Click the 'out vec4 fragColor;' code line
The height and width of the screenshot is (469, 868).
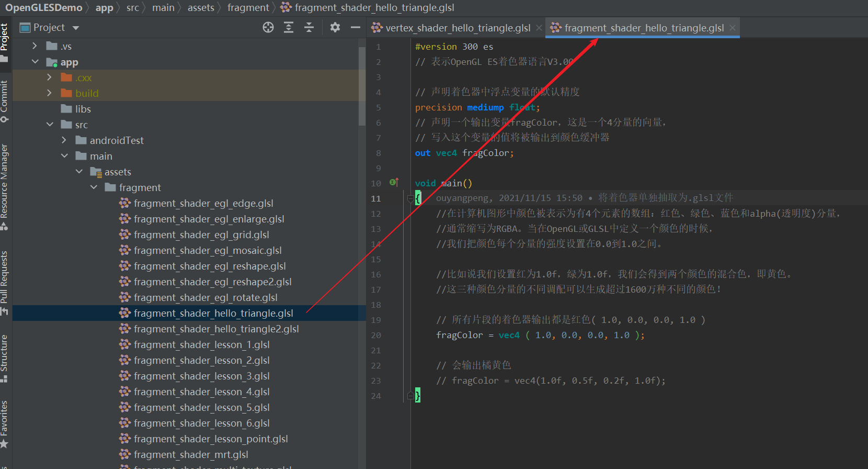pyautogui.click(x=464, y=153)
